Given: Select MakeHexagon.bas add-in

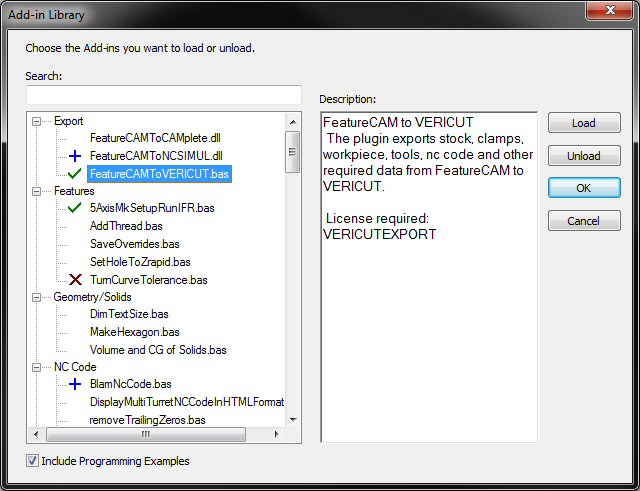Looking at the screenshot, I should pos(135,332).
